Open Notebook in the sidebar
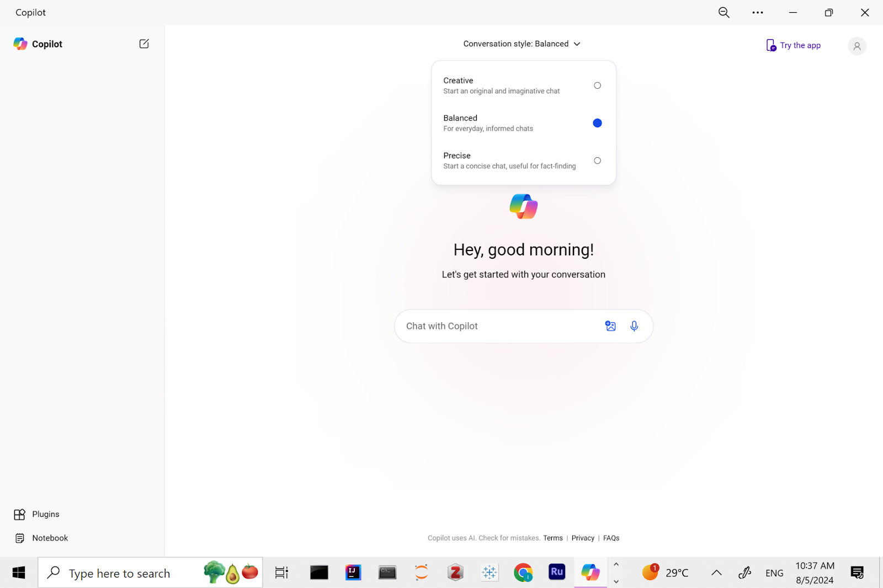883x588 pixels. click(x=41, y=538)
